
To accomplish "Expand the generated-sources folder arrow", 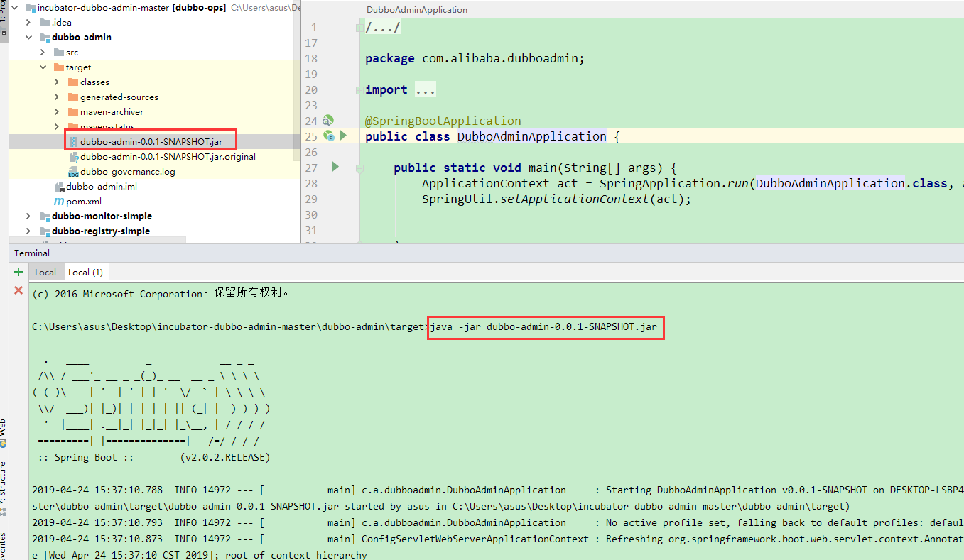I will point(57,97).
